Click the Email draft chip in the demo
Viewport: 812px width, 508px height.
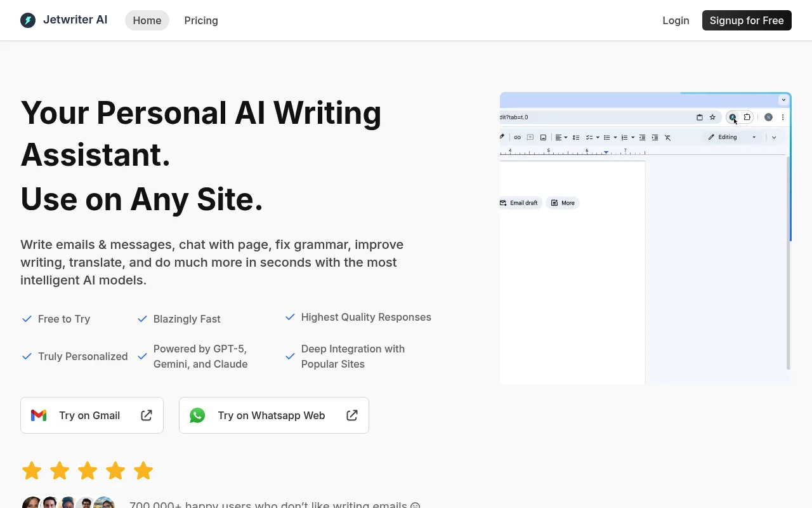520,203
